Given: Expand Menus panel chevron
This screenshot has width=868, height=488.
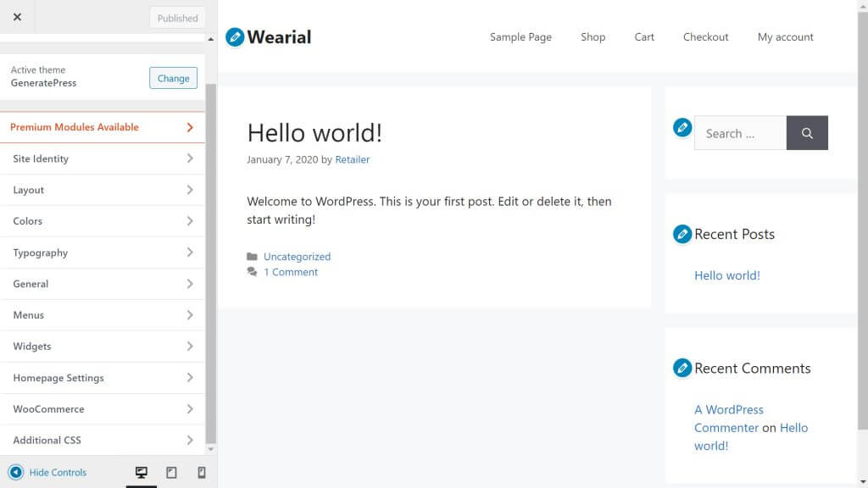Looking at the screenshot, I should [190, 315].
